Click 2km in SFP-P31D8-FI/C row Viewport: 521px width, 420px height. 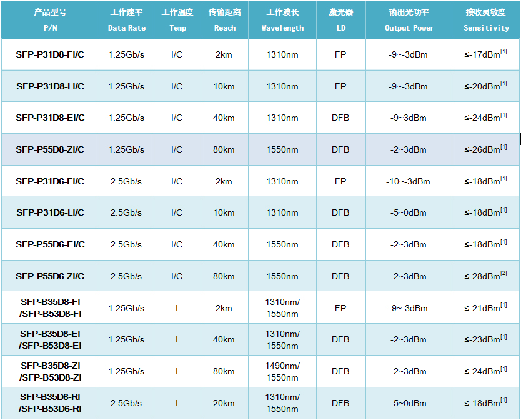point(224,54)
